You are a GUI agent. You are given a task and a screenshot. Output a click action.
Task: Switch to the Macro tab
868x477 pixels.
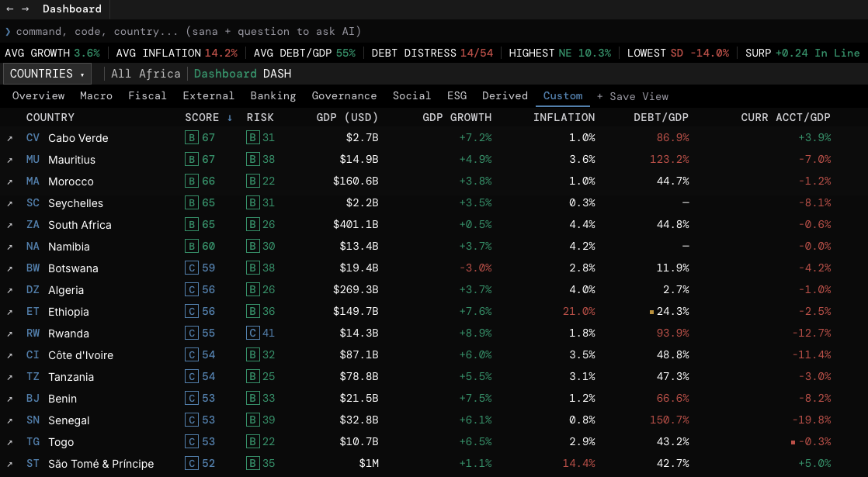(x=96, y=95)
